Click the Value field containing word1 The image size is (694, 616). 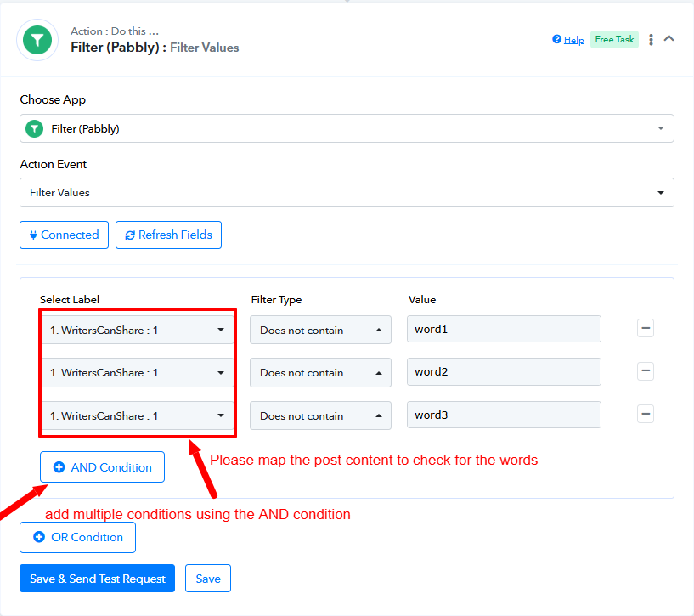tap(504, 329)
